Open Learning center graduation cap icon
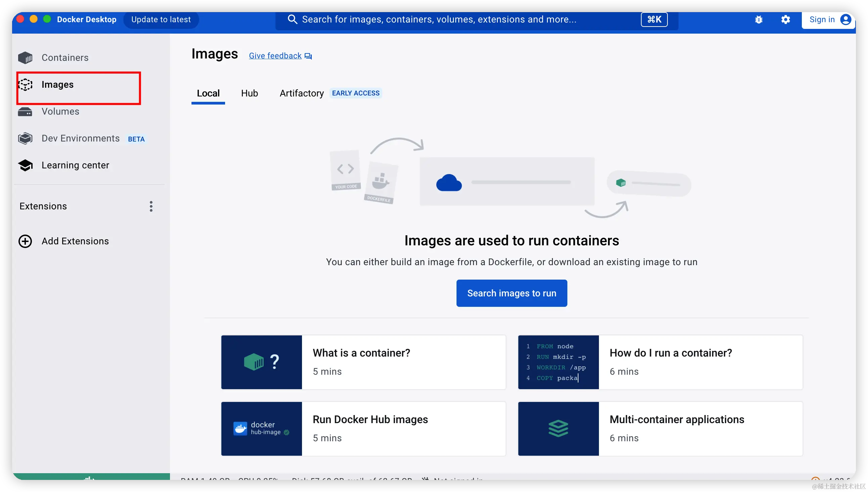 tap(25, 165)
